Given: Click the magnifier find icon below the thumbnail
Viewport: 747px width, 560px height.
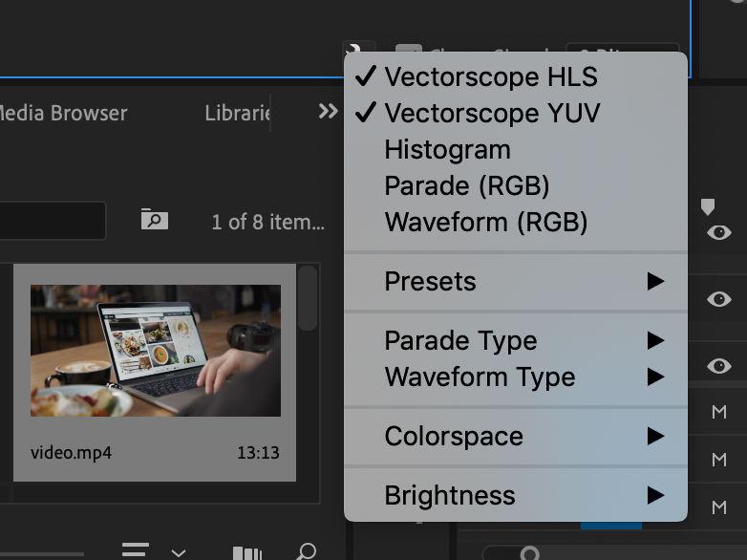Looking at the screenshot, I should tap(306, 551).
